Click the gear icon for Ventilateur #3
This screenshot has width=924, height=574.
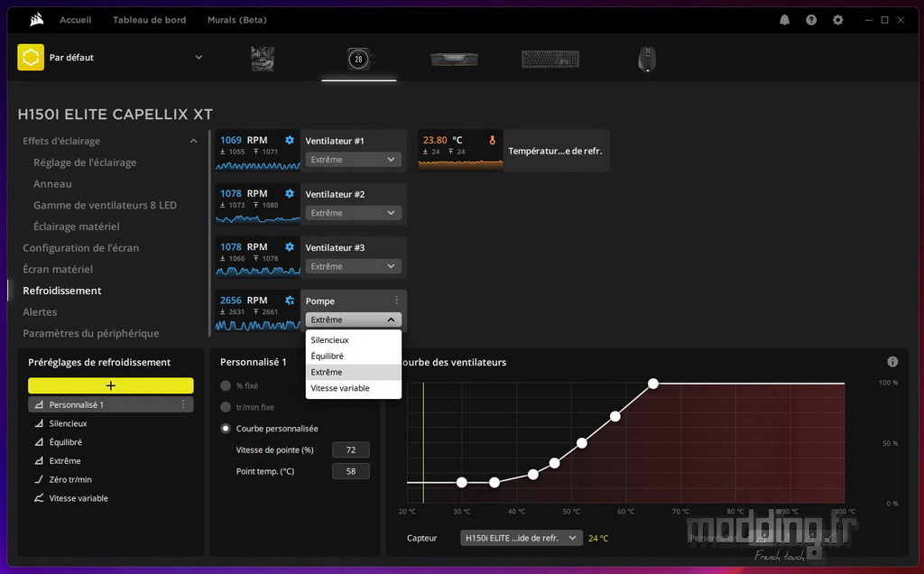click(290, 247)
